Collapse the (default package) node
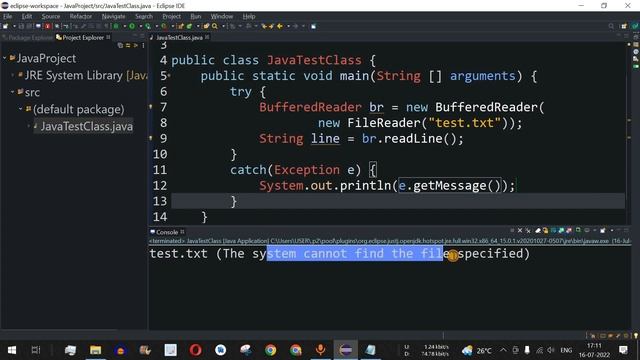The width and height of the screenshot is (640, 360). coord(20,109)
